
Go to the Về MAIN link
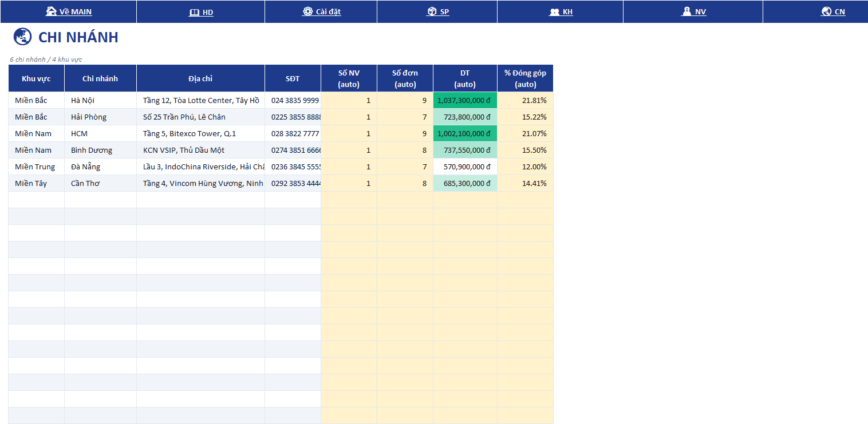(x=76, y=12)
